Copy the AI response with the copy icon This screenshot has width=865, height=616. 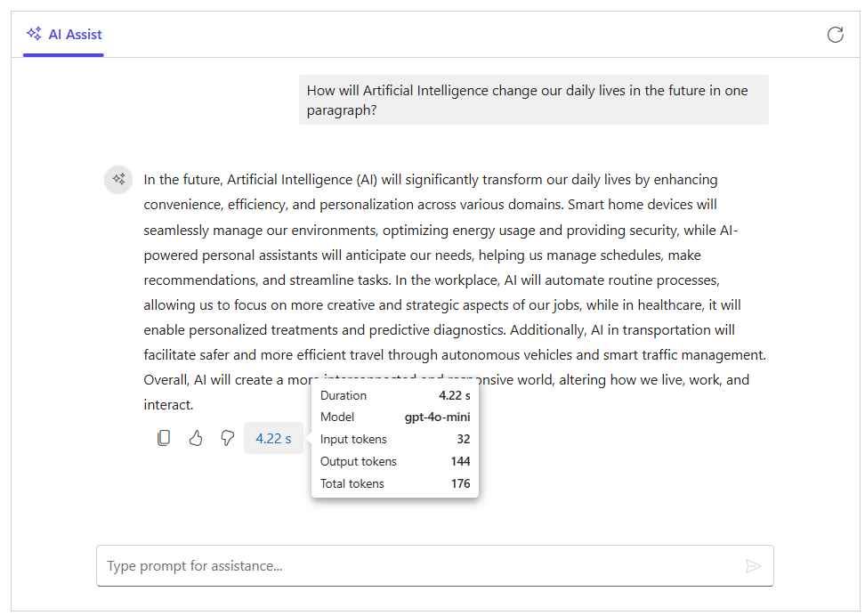[x=164, y=438]
